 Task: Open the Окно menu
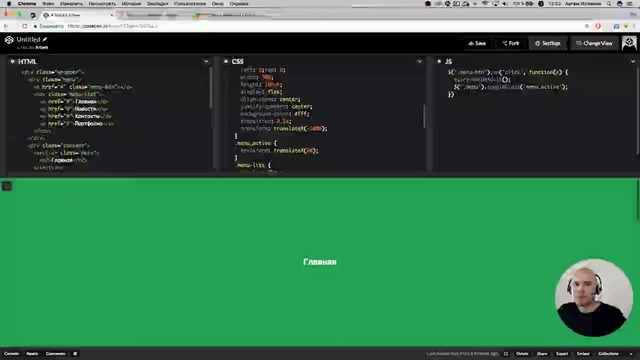tap(217, 4)
